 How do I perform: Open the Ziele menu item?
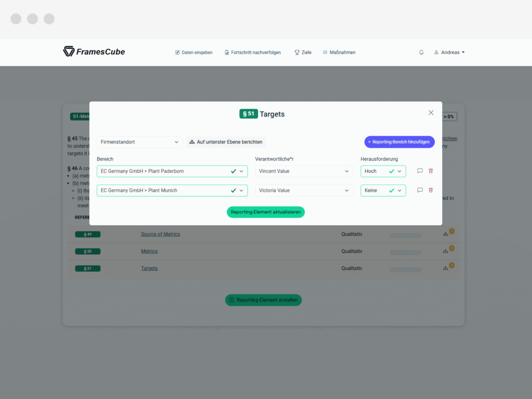[303, 52]
